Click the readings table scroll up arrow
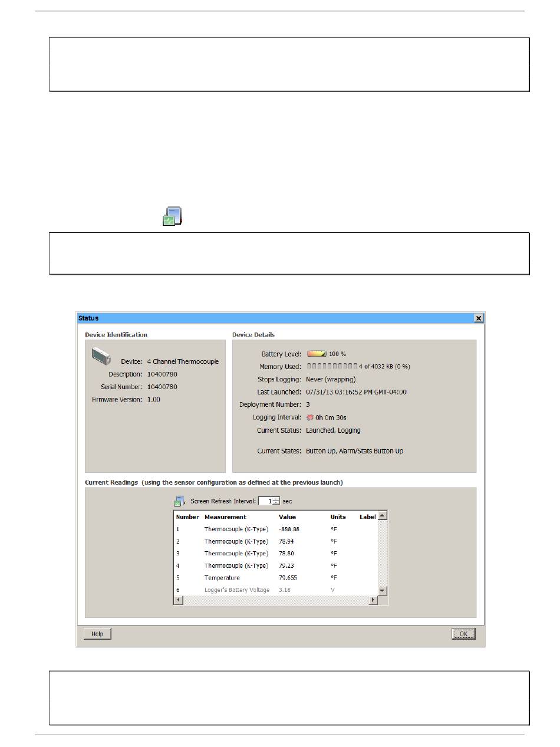The image size is (560, 747). coord(382,516)
